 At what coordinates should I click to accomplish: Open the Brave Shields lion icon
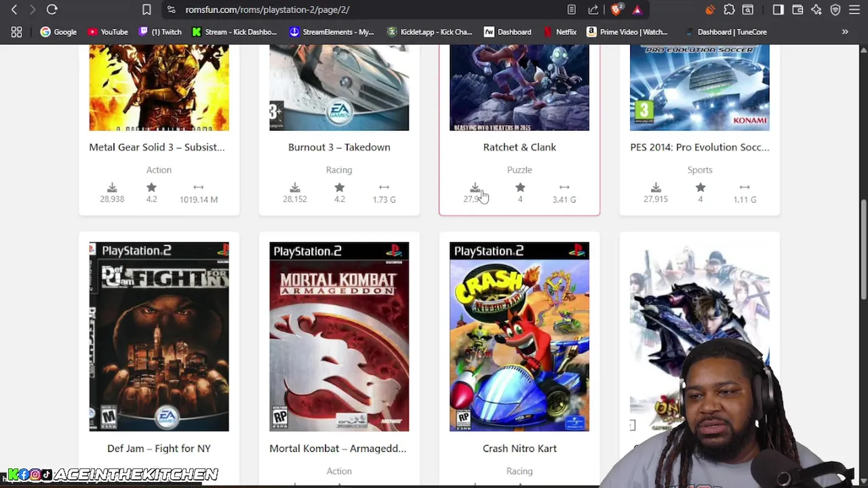[x=616, y=9]
